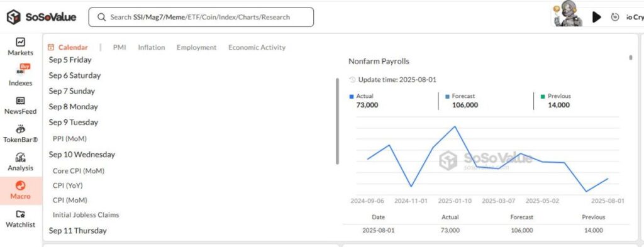
Task: Open the Markets sidebar icon
Action: (x=21, y=42)
